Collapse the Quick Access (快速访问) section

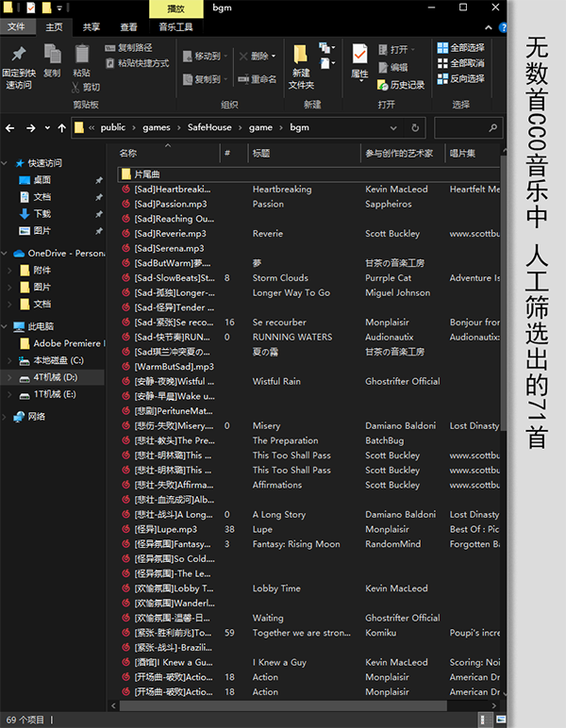pyautogui.click(x=7, y=162)
